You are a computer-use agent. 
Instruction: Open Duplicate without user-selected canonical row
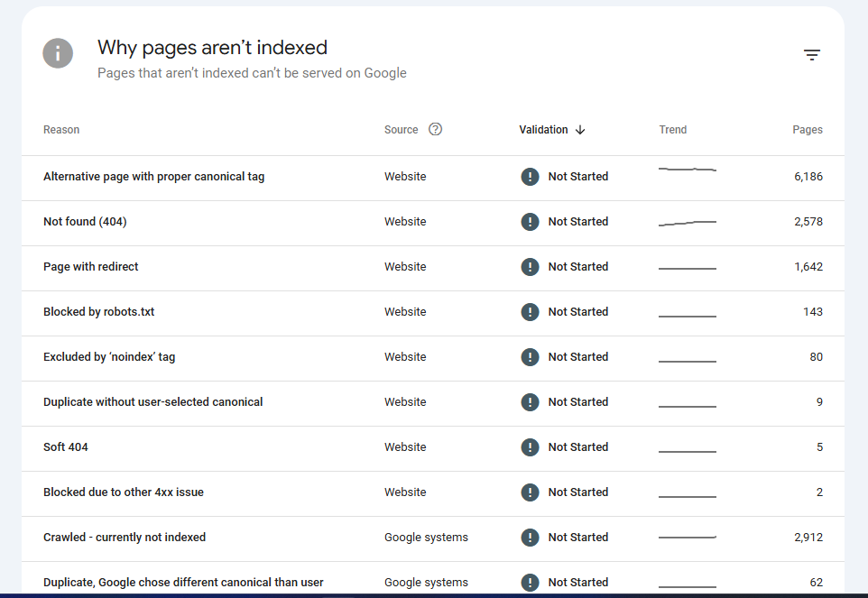tap(433, 401)
